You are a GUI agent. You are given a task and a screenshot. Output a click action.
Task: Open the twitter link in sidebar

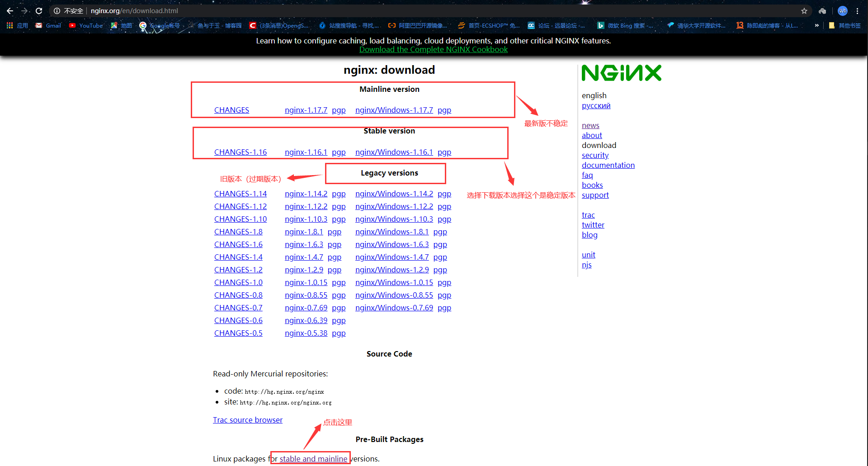593,225
